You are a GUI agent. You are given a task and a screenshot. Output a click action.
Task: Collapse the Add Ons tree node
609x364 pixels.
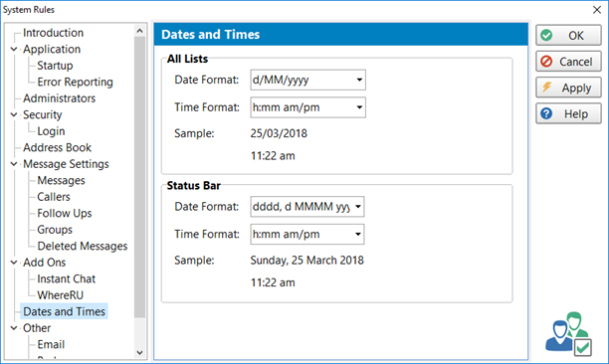pyautogui.click(x=14, y=263)
